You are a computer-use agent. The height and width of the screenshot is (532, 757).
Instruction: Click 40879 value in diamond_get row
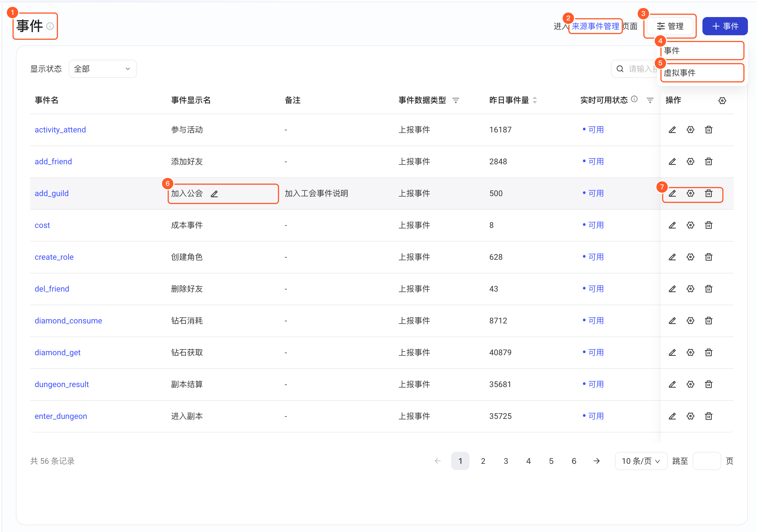pos(500,353)
